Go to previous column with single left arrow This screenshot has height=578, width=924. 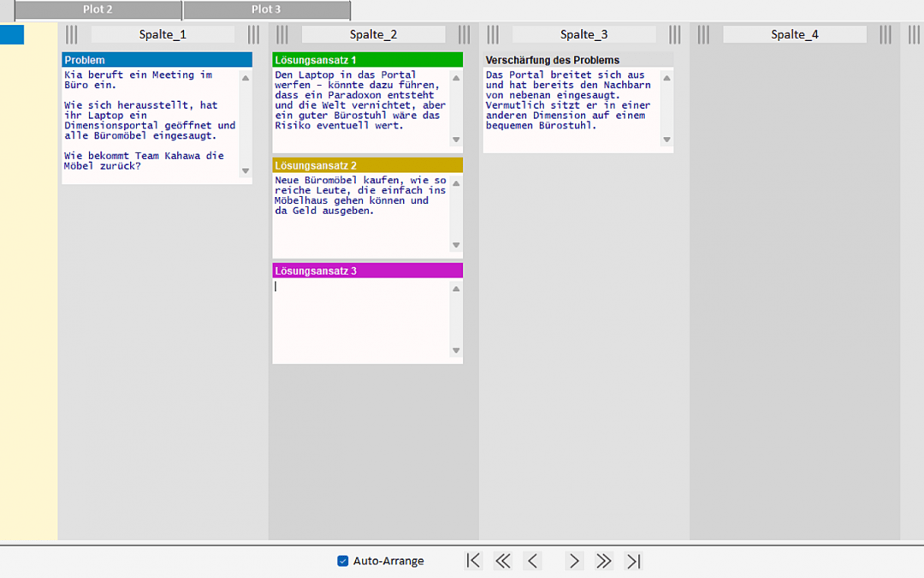(x=533, y=561)
